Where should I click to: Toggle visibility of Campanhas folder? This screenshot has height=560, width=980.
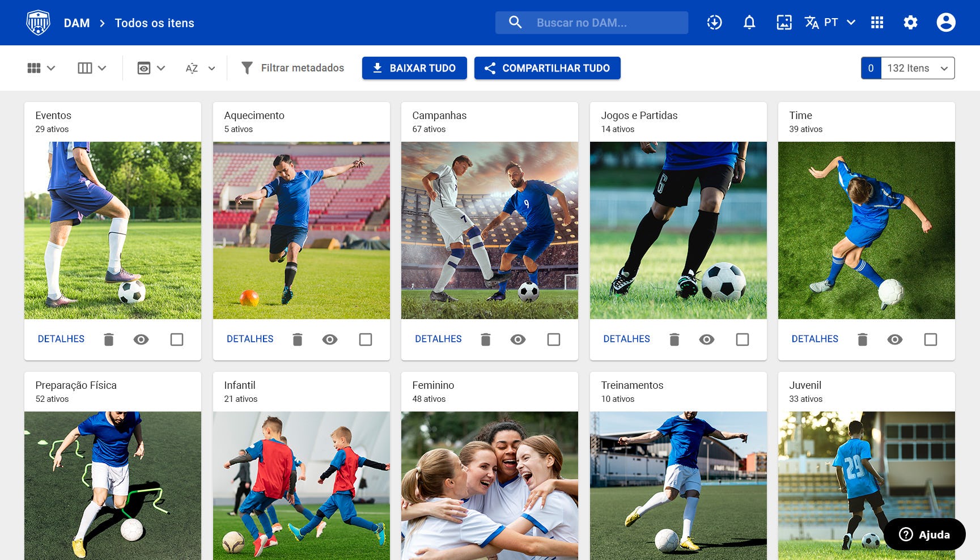518,340
